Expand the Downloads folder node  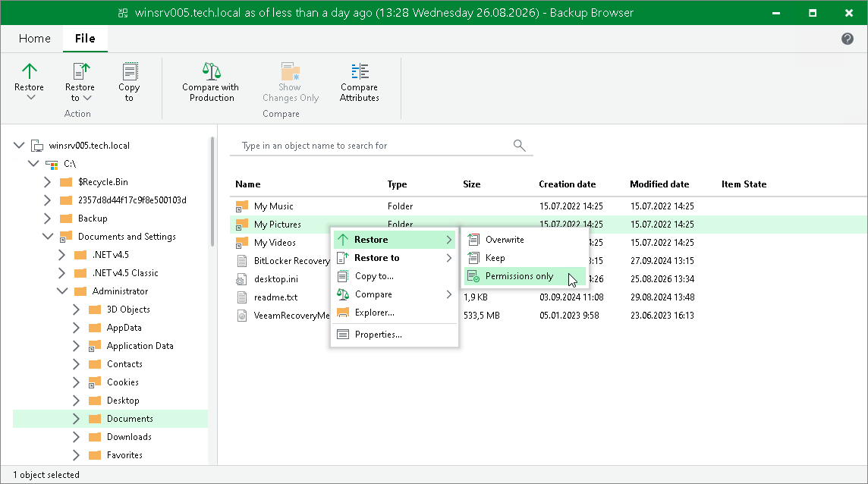click(76, 437)
